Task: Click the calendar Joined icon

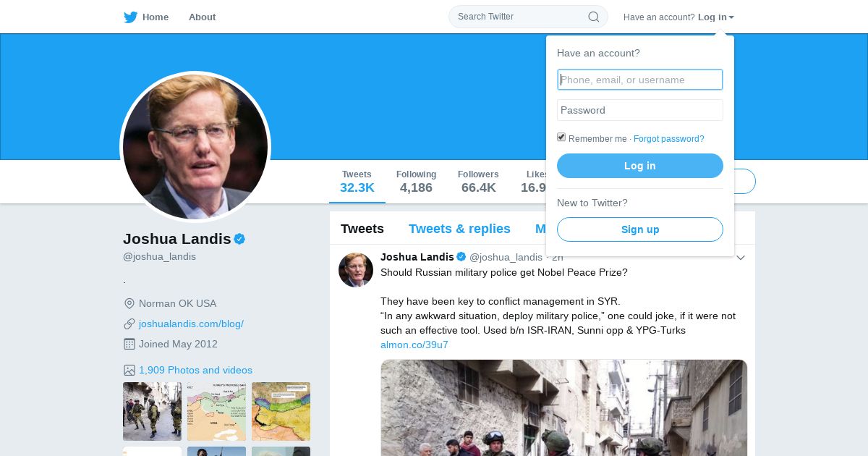Action: (x=129, y=344)
